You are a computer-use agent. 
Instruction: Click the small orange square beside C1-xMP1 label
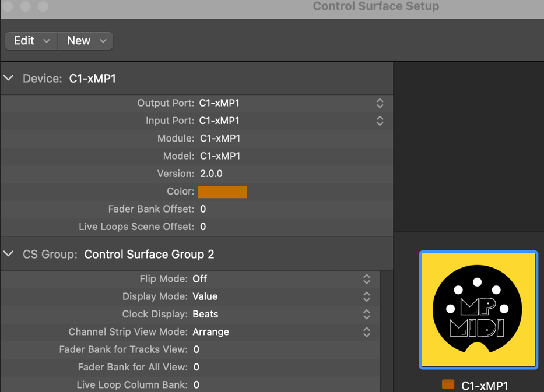click(x=448, y=384)
